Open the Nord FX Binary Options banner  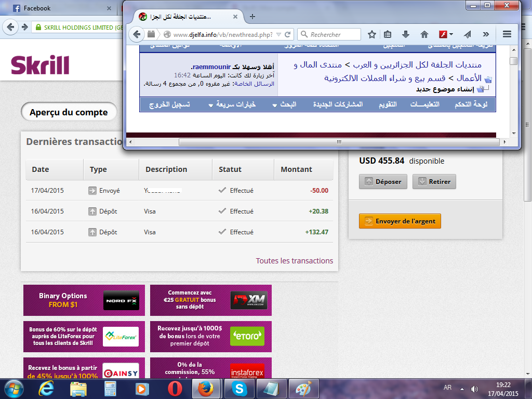84,300
